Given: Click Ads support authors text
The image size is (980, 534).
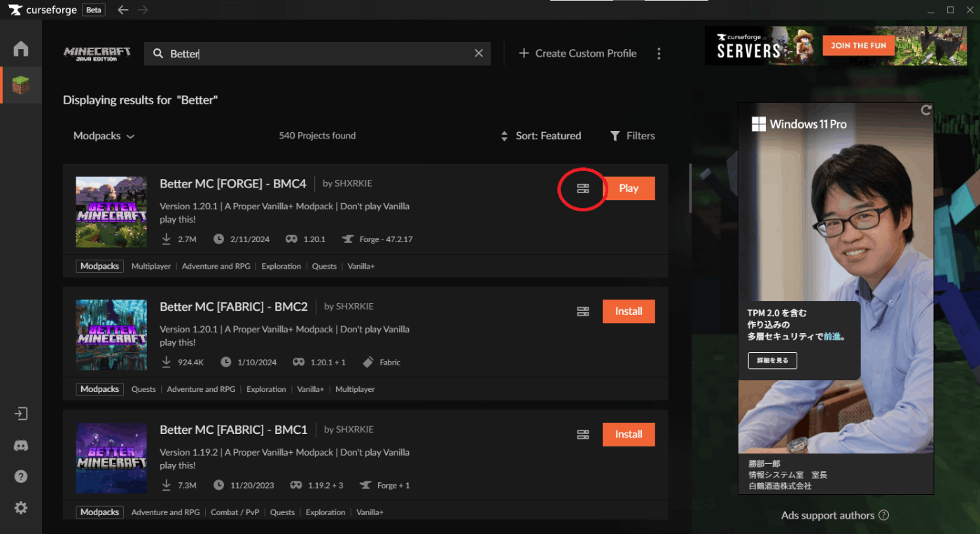Looking at the screenshot, I should [827, 515].
